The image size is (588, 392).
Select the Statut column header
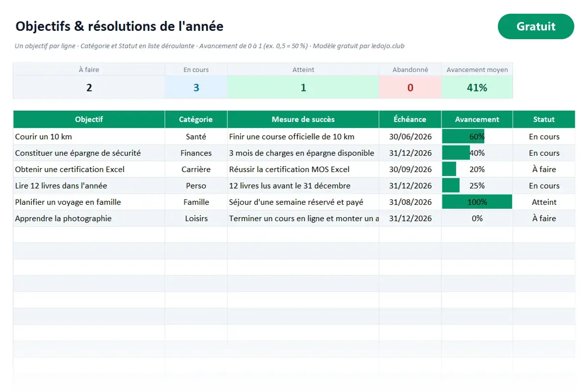click(x=544, y=119)
